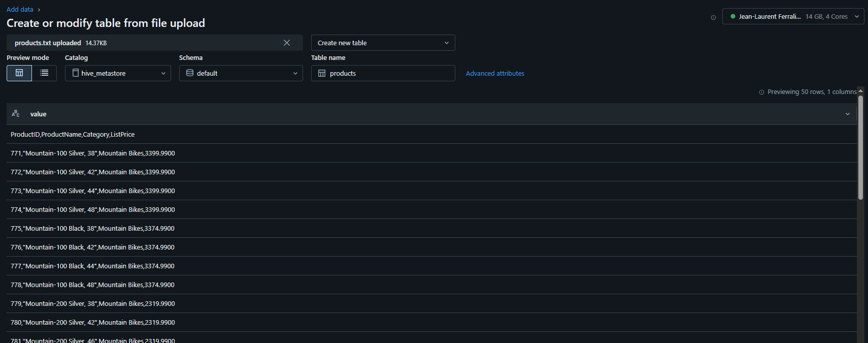Viewport: 868px width, 343px height.
Task: Select row 778 Mountain-100 Black, 48
Action: point(431,285)
